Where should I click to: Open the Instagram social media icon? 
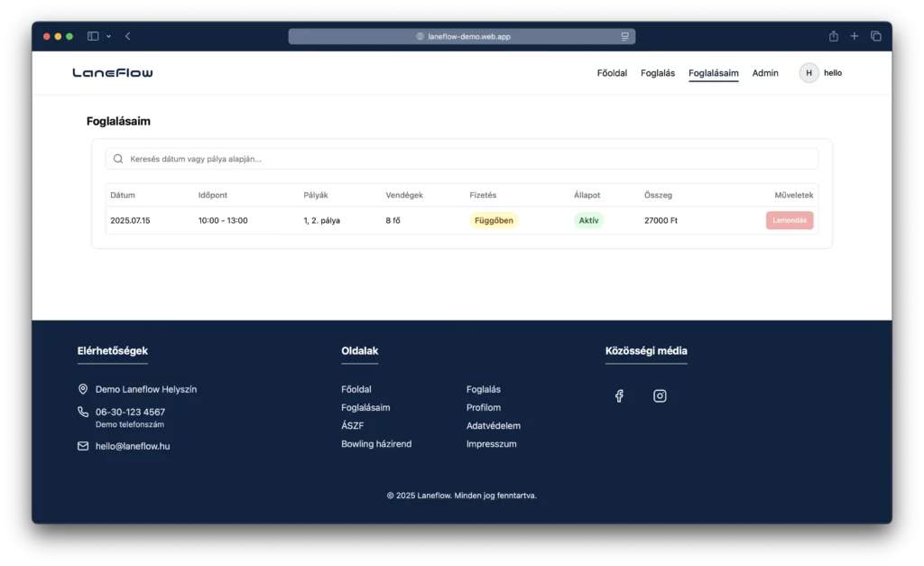coord(660,396)
